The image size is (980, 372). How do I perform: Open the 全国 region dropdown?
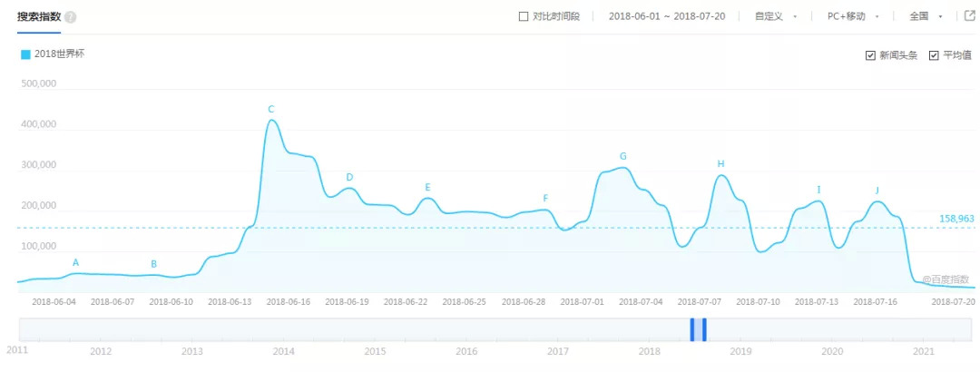pos(926,16)
